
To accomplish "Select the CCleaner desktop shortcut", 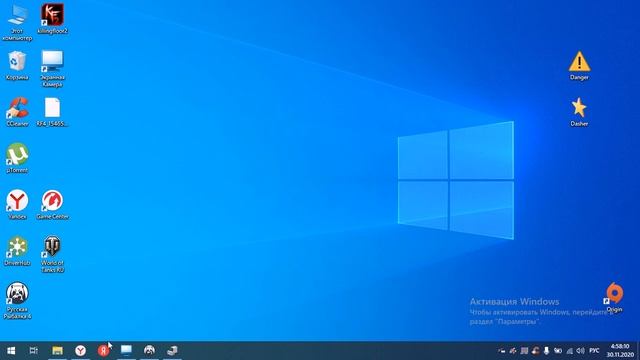I will point(17,112).
